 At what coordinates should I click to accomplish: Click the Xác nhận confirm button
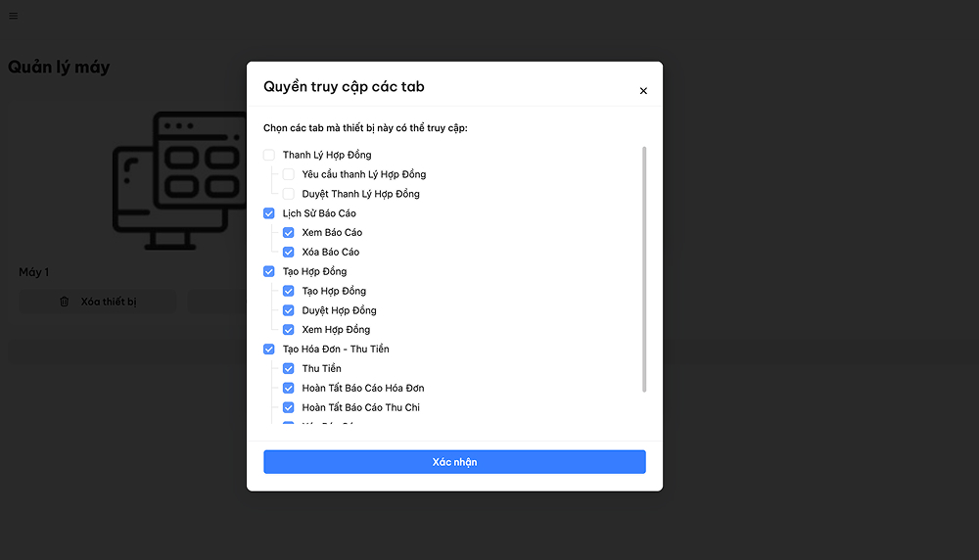tap(454, 462)
